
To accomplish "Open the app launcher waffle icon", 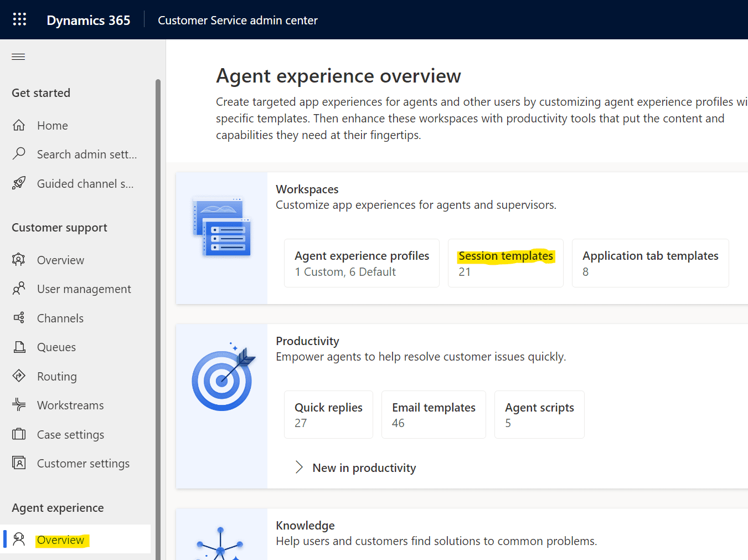I will (x=19, y=19).
